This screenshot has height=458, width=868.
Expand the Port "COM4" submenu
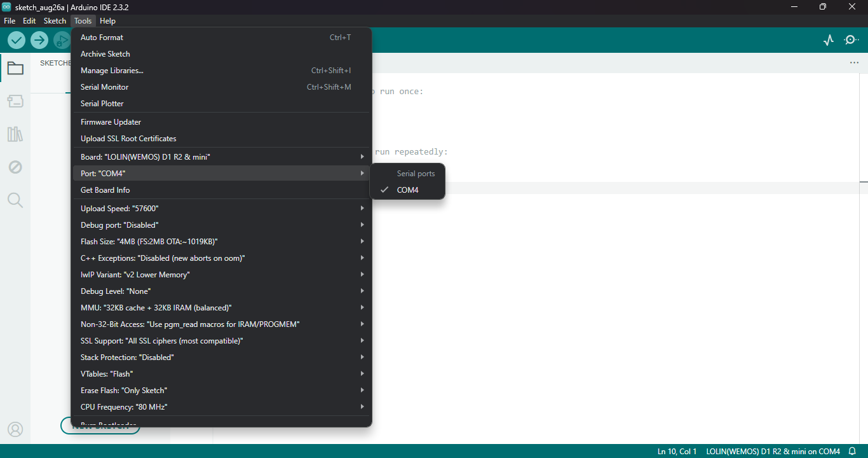tap(221, 174)
